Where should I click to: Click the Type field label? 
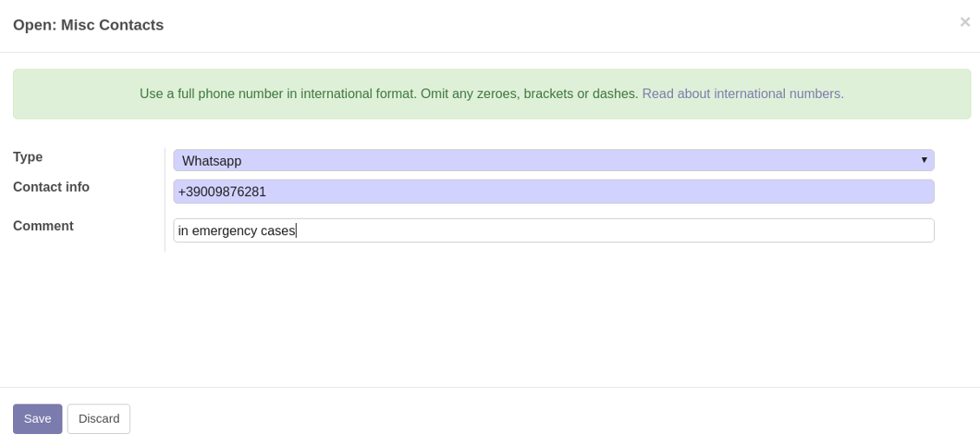[28, 157]
